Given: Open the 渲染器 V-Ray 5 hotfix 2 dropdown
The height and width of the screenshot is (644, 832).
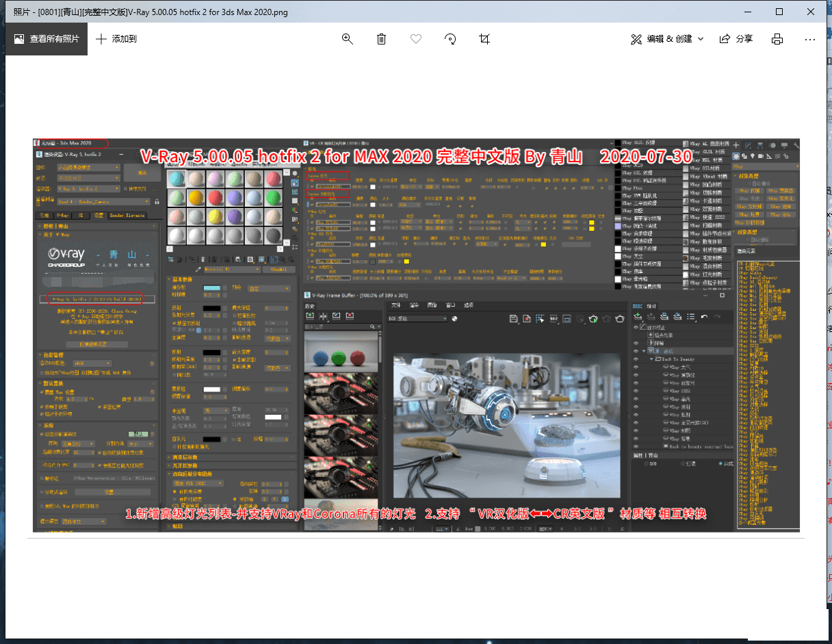Looking at the screenshot, I should [x=88, y=189].
